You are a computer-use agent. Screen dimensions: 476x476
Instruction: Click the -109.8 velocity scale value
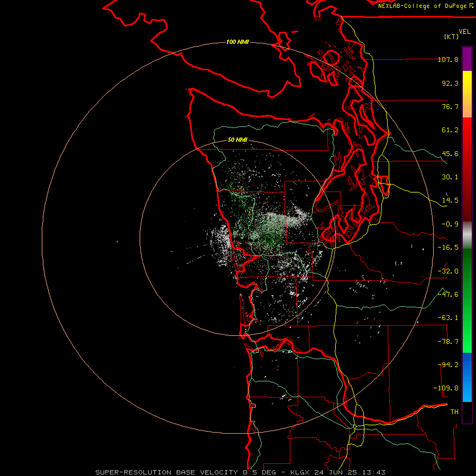point(446,388)
